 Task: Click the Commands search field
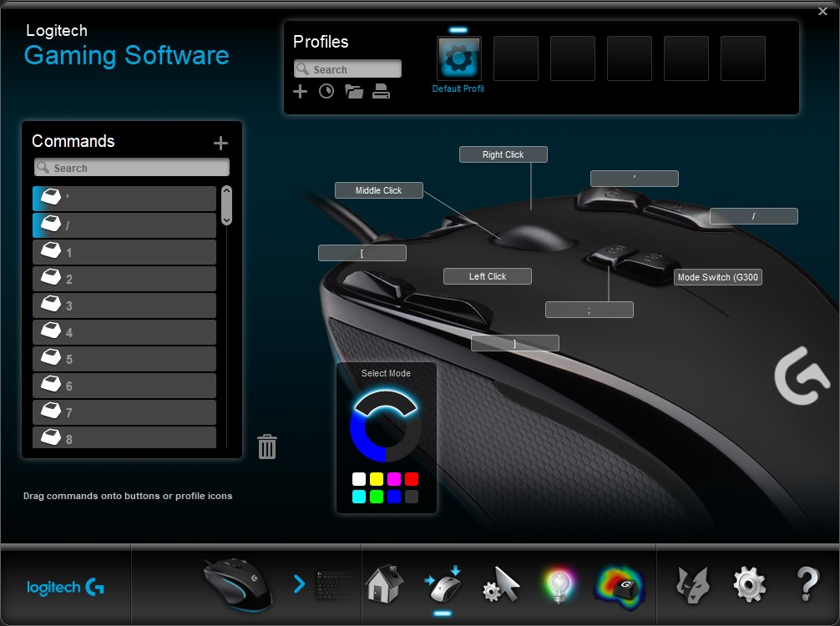tap(132, 168)
